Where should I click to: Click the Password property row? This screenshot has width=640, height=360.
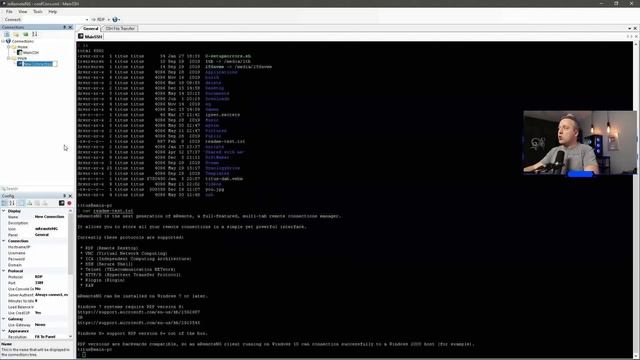tap(37, 259)
